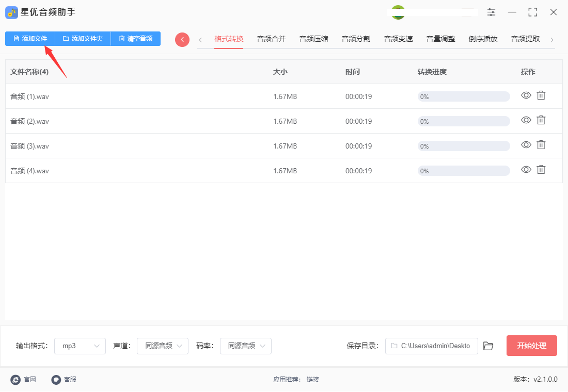Minimize the 星优音频助手 window
The width and height of the screenshot is (568, 392).
pyautogui.click(x=512, y=12)
